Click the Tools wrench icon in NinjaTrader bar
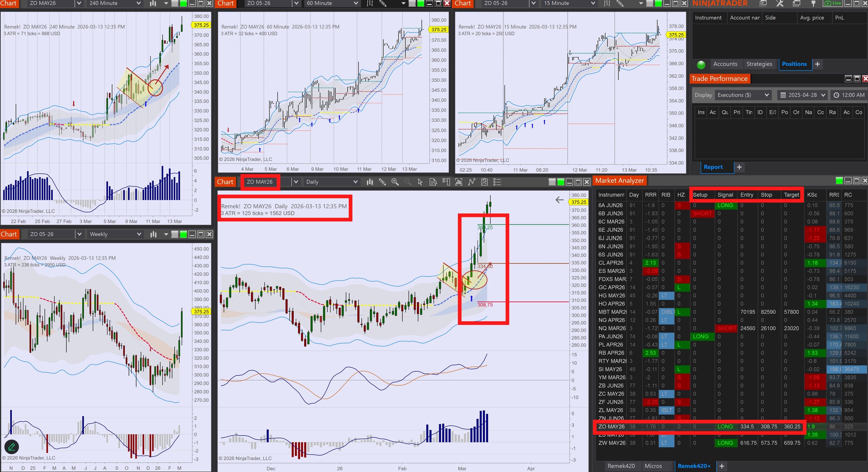This screenshot has height=472, width=868. [780, 3]
